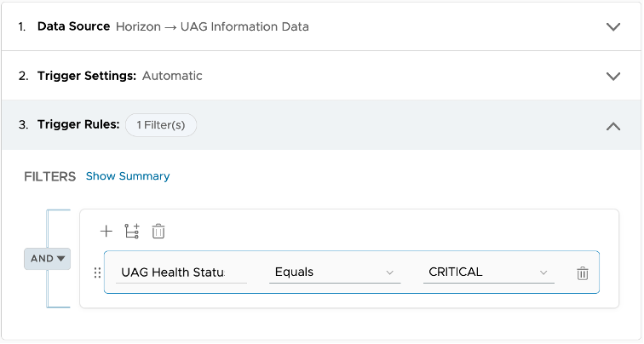Grab the drag handle on the filter row
This screenshot has width=644, height=344.
point(97,273)
